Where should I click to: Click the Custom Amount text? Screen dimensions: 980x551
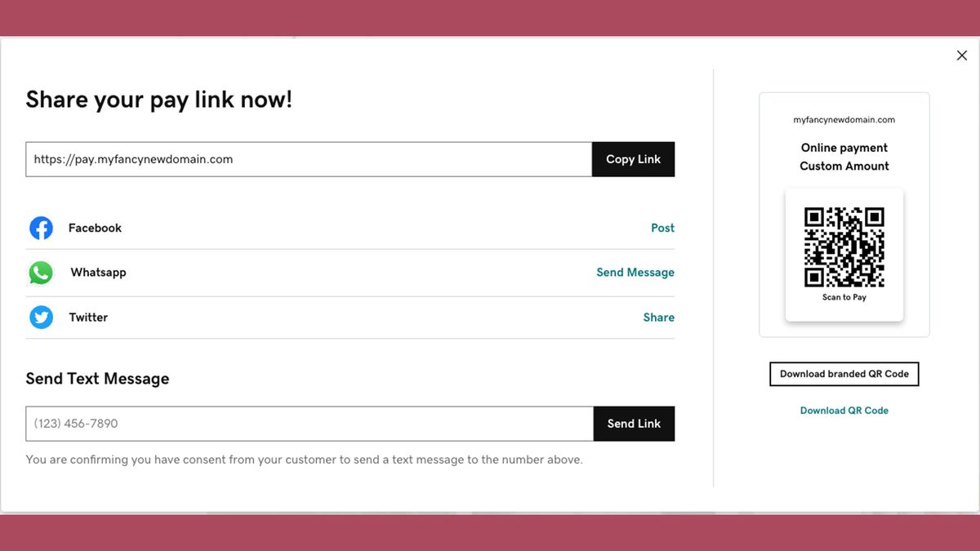(x=844, y=166)
